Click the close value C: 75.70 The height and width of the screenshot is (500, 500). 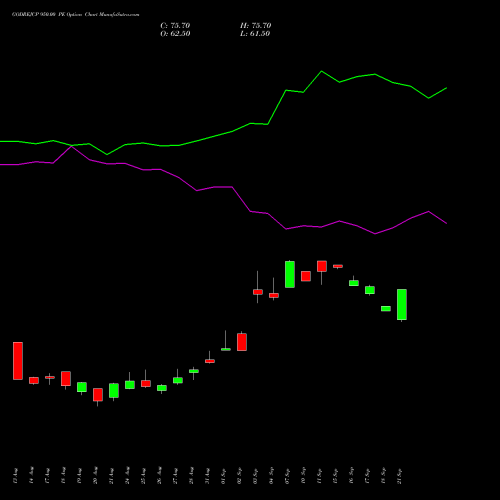pos(175,26)
